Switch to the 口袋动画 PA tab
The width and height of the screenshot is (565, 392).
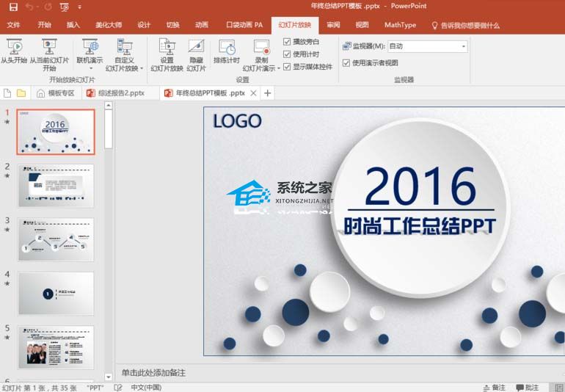click(x=244, y=25)
